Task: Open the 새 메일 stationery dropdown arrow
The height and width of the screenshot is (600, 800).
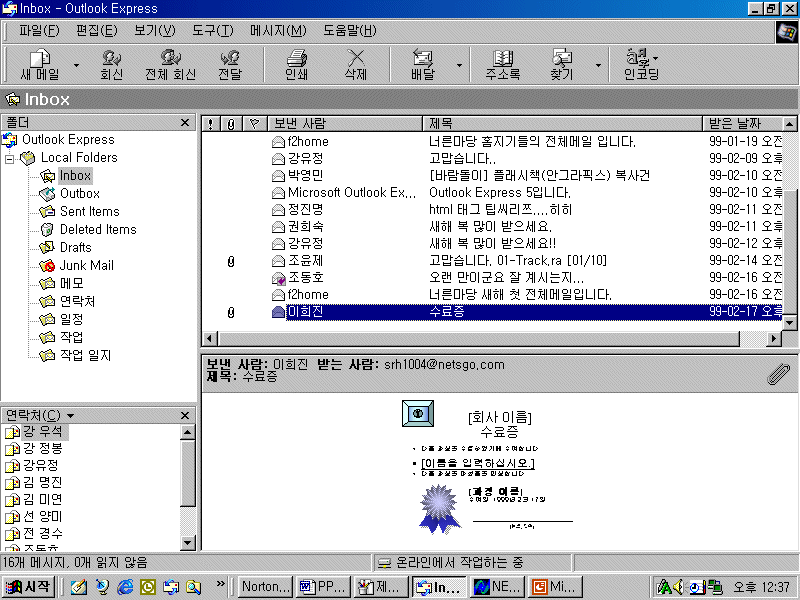Action: pos(77,65)
